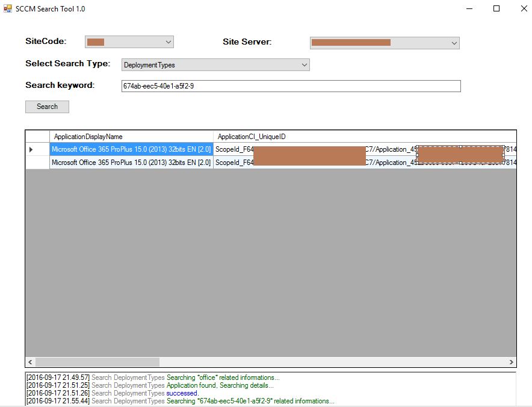
Task: Select the non-highlighted Microsoft Office 365 ProPlus cell
Action: (131, 163)
